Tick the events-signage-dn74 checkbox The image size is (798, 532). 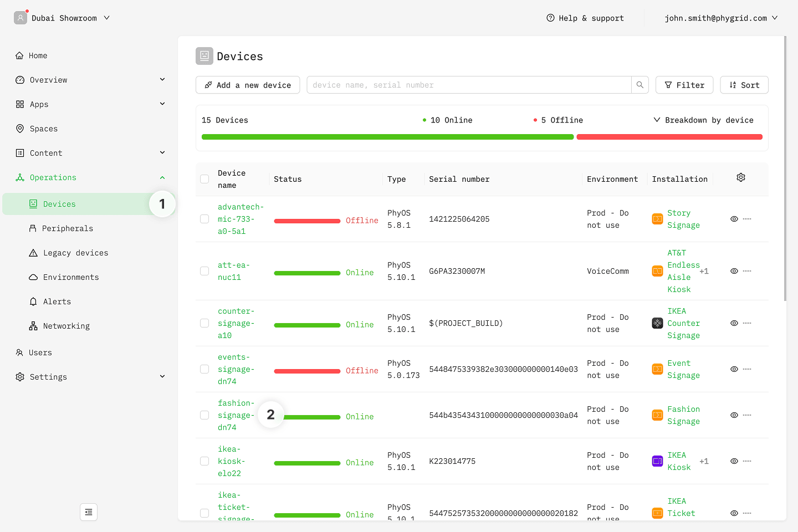coord(204,369)
